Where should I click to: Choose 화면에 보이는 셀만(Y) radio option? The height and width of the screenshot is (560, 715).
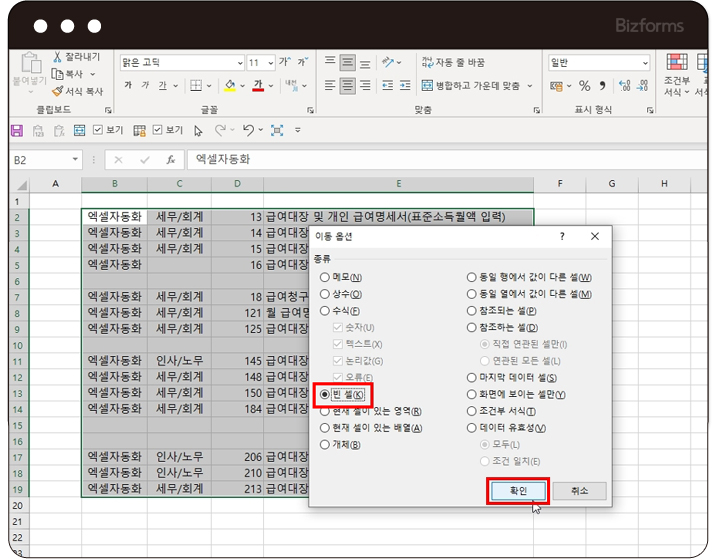(x=472, y=395)
